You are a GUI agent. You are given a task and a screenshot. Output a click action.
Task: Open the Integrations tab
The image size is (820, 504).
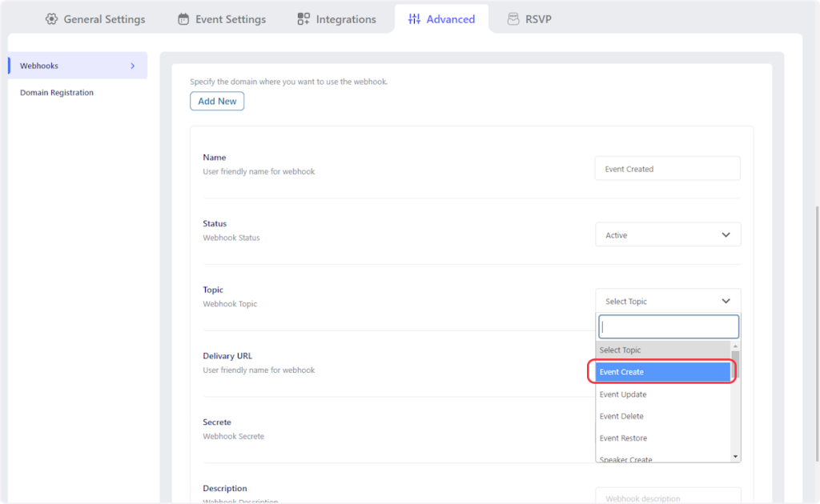pos(346,19)
